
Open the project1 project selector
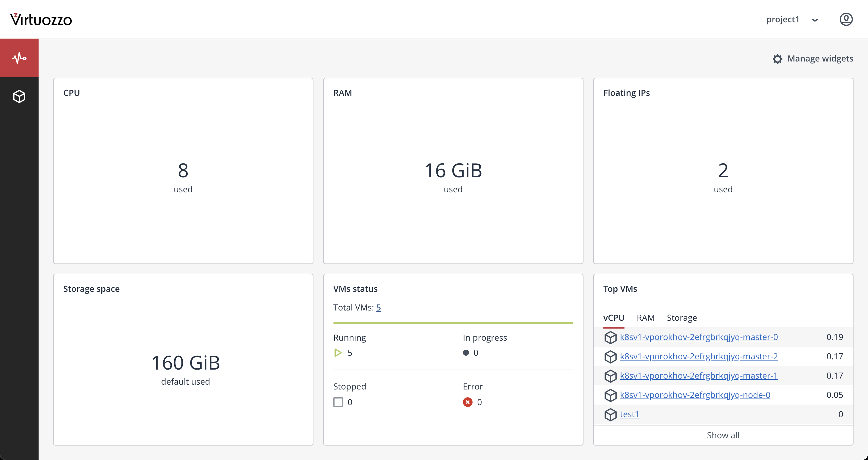(x=783, y=20)
